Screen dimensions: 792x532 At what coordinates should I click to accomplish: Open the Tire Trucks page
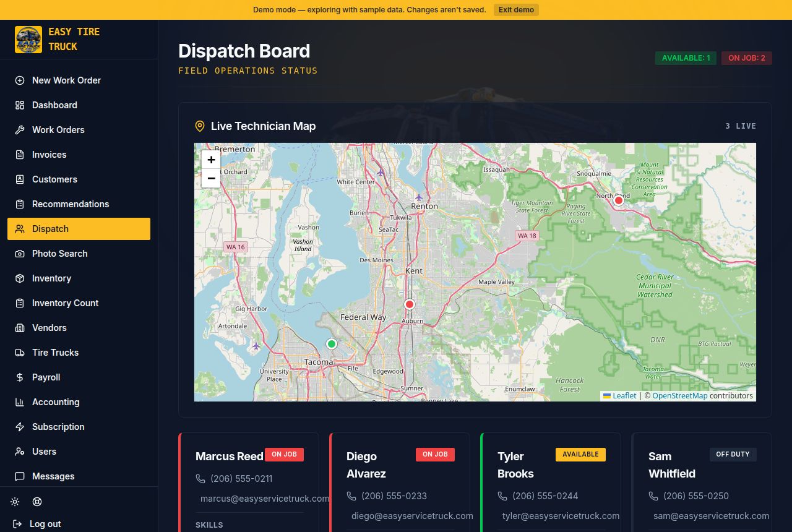click(79, 353)
